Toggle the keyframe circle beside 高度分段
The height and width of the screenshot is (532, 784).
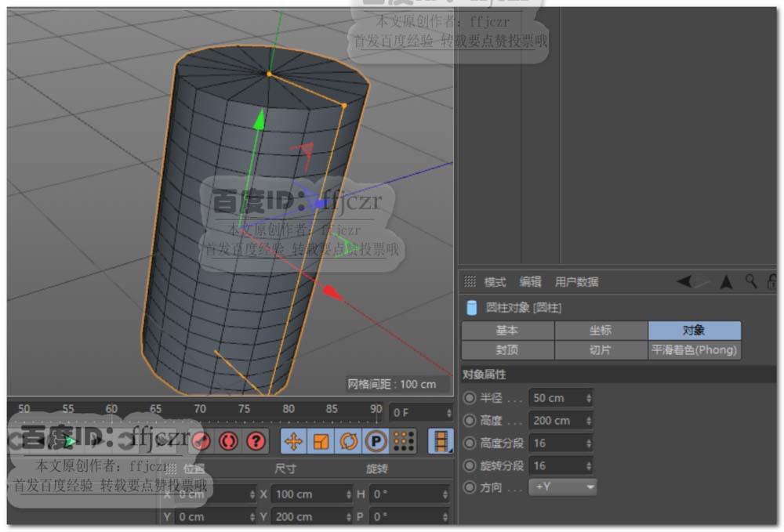pos(470,443)
